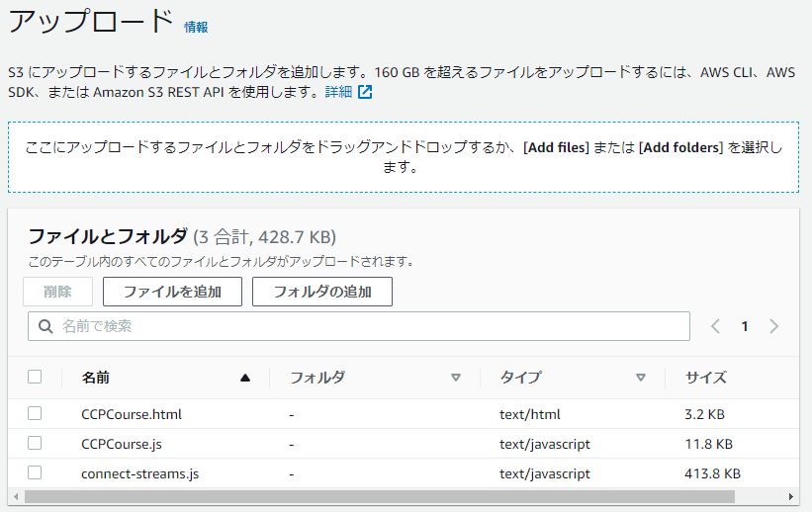Viewport: 812px width, 512px height.
Task: Focus the 名前で検索 search field
Action: click(359, 326)
